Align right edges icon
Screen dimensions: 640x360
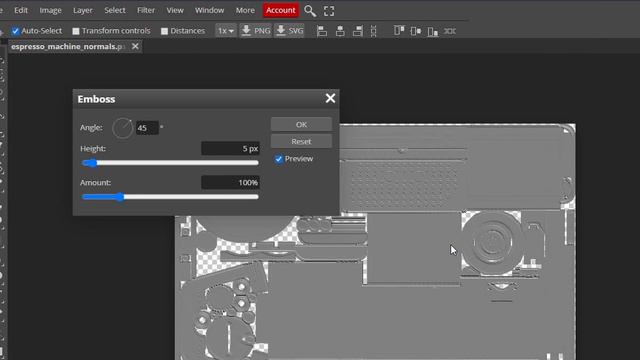[x=358, y=31]
